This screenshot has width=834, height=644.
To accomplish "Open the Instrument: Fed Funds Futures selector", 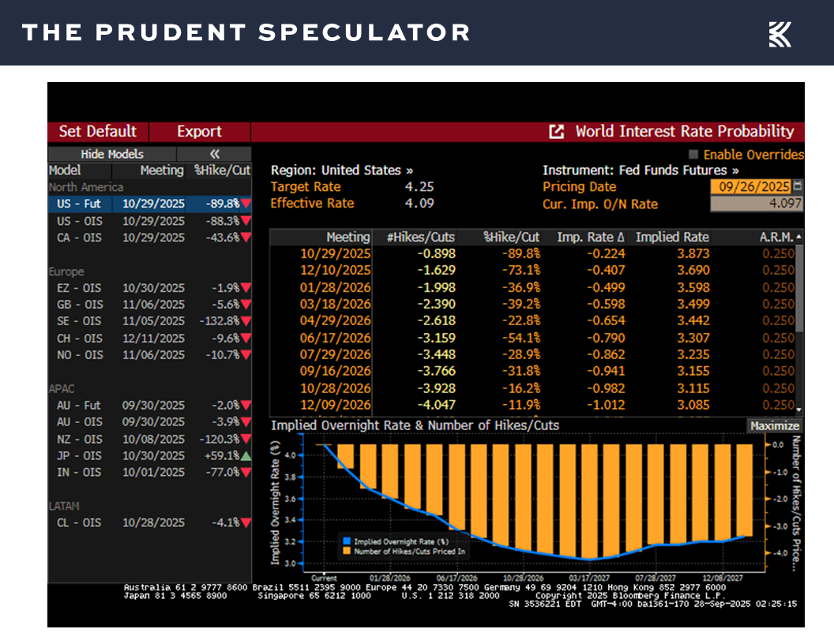I will pos(641,170).
